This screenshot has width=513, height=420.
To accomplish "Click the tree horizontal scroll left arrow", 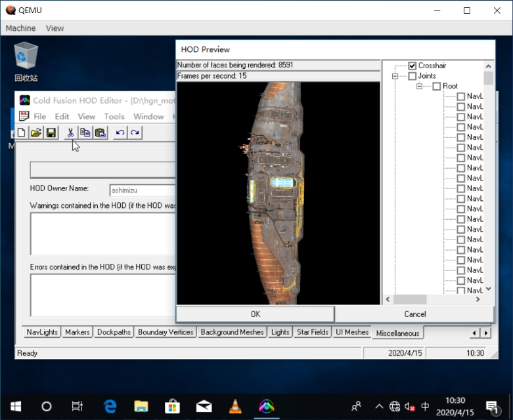I will 388,299.
